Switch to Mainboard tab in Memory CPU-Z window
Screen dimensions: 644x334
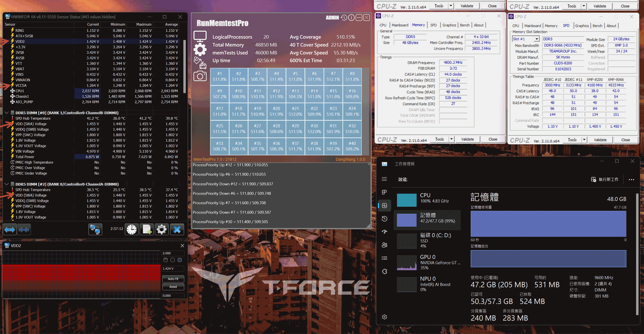(x=400, y=25)
